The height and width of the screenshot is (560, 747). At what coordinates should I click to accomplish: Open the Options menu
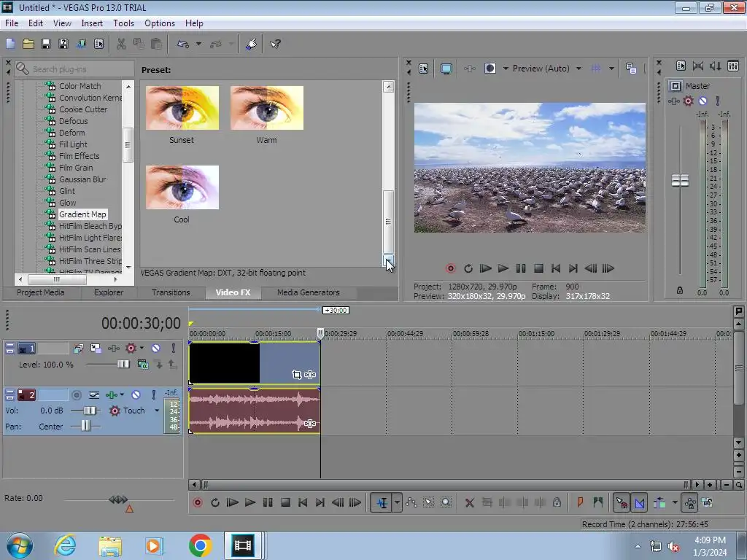coord(160,23)
